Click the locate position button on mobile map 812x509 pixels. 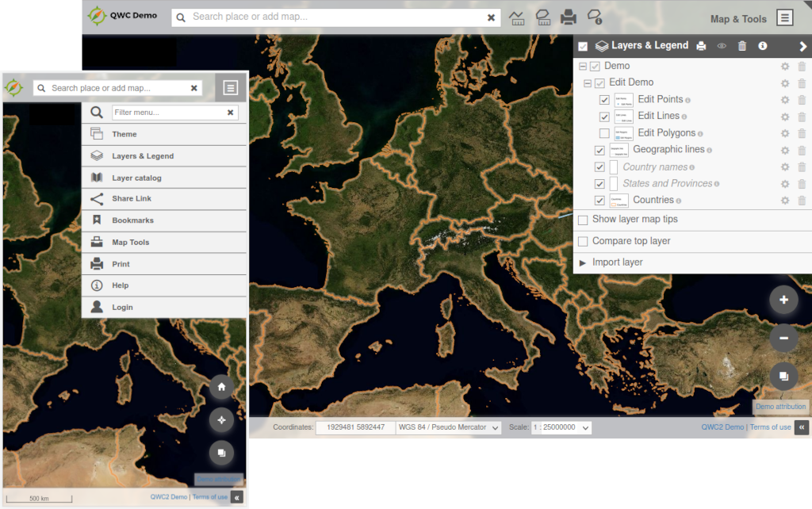point(221,420)
